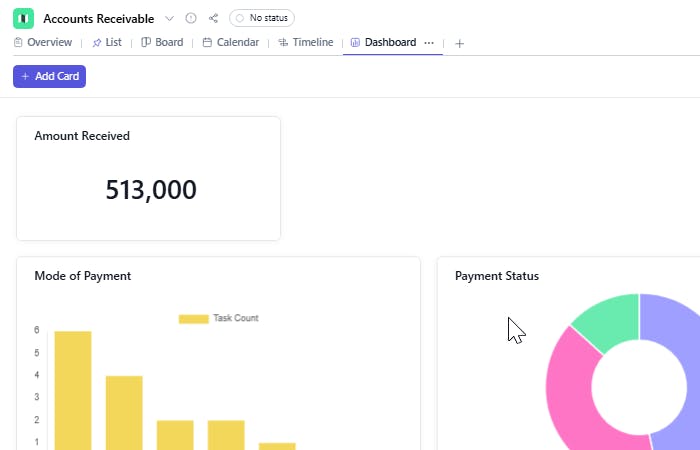Click the Timeline tab icon

283,42
